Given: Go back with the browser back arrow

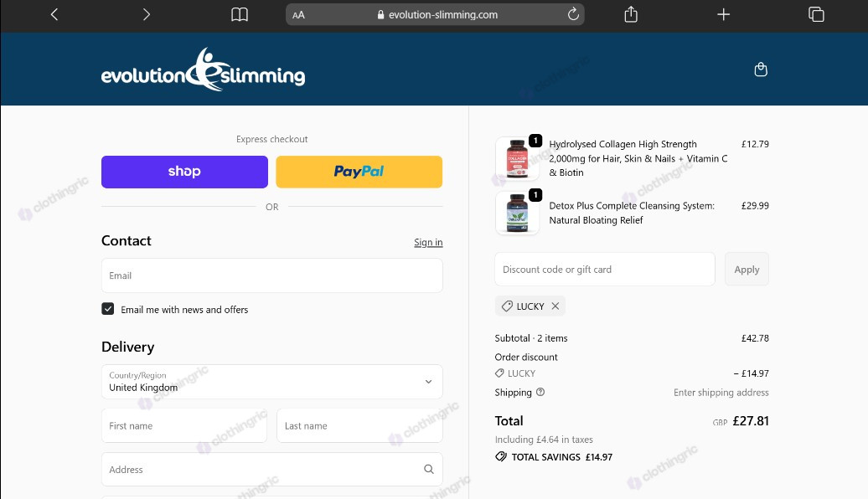Looking at the screenshot, I should (54, 14).
